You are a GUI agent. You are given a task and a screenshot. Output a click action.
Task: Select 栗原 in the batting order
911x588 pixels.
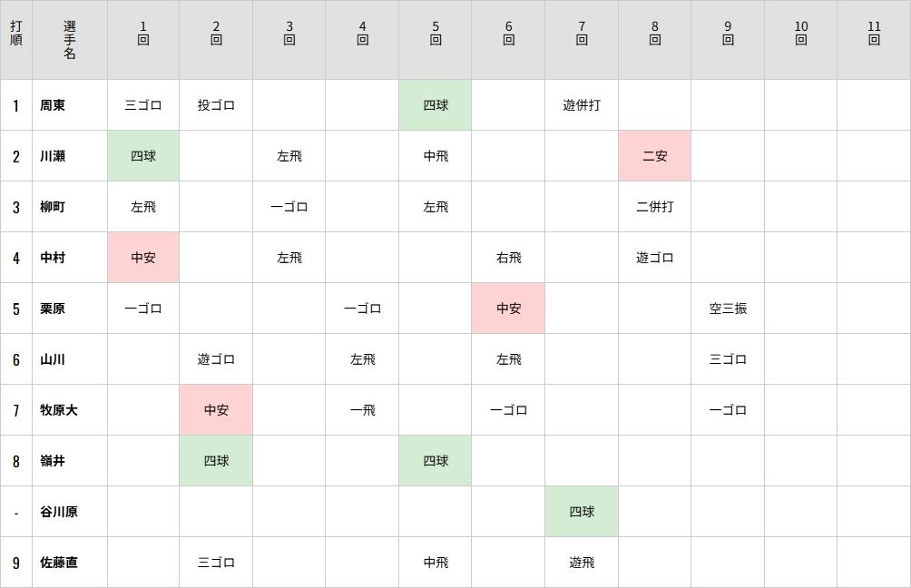click(53, 309)
